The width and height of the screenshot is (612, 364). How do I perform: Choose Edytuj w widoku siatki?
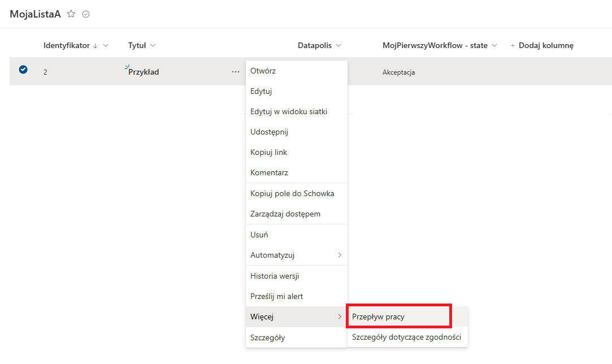[288, 111]
